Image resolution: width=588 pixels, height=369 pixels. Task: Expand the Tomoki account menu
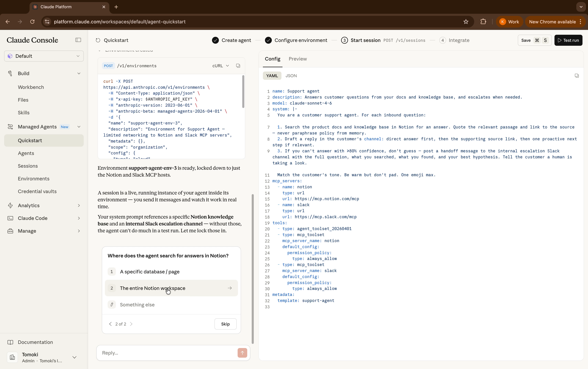click(74, 357)
